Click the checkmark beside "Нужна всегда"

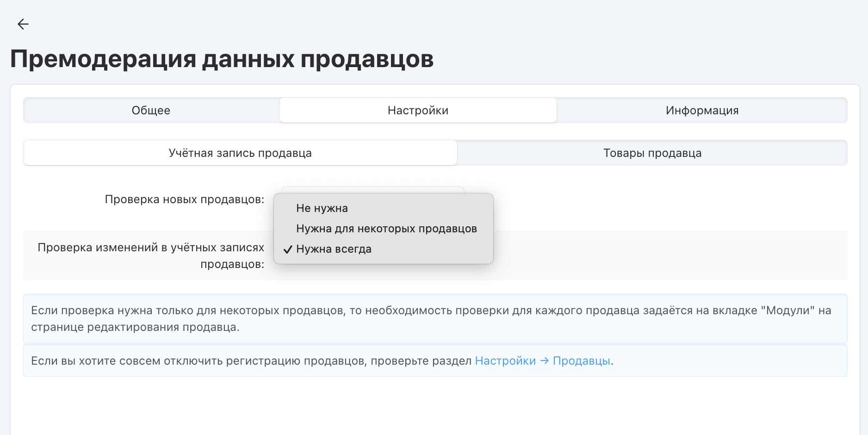point(288,249)
